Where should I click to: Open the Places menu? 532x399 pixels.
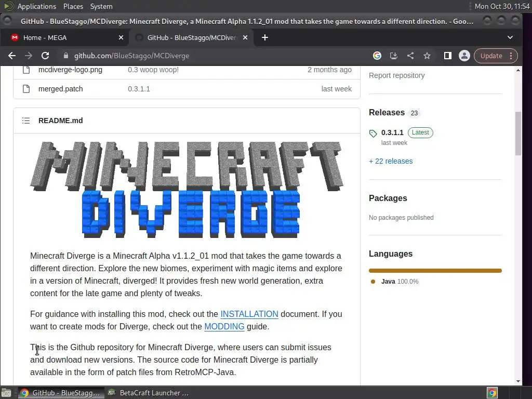coord(73,6)
